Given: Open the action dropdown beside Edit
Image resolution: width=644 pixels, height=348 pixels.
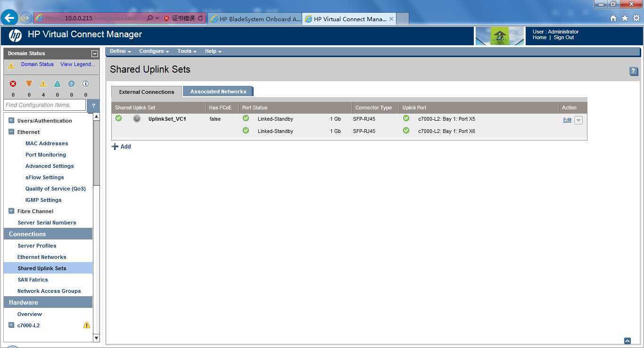Looking at the screenshot, I should tap(578, 120).
